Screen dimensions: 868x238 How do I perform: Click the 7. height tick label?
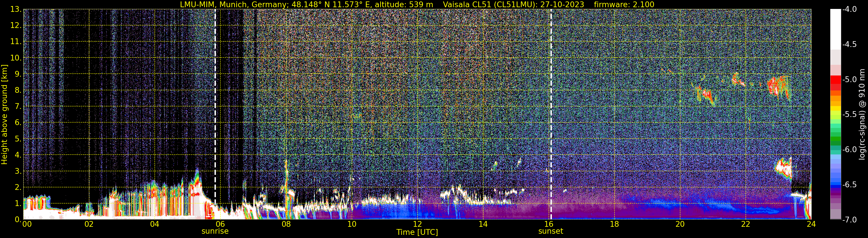[18, 107]
